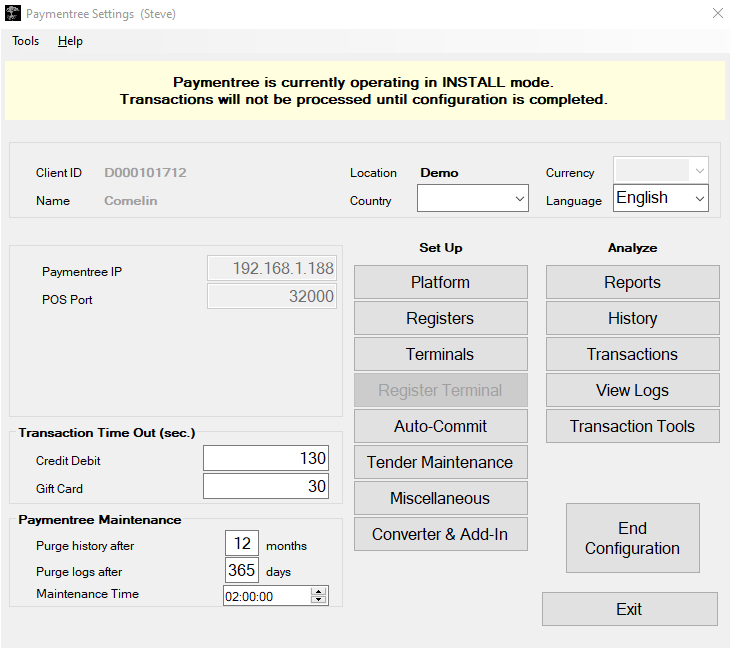
Task: Click the Terminals button
Action: coord(441,354)
